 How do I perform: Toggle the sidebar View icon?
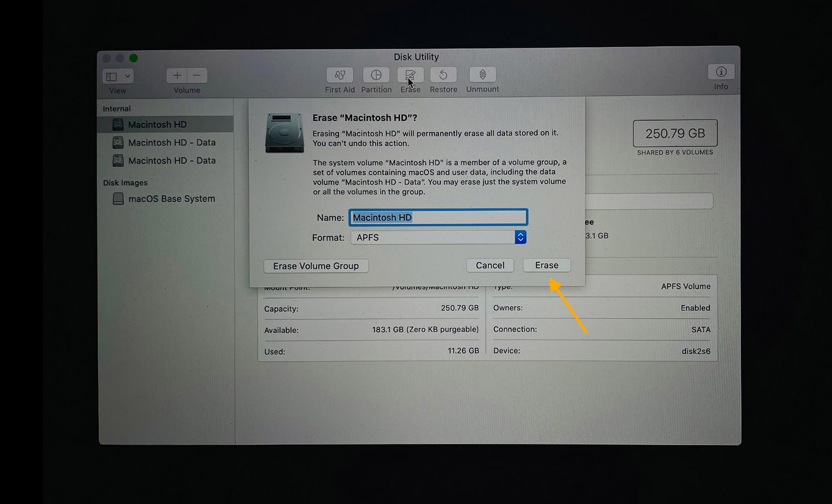tap(111, 76)
